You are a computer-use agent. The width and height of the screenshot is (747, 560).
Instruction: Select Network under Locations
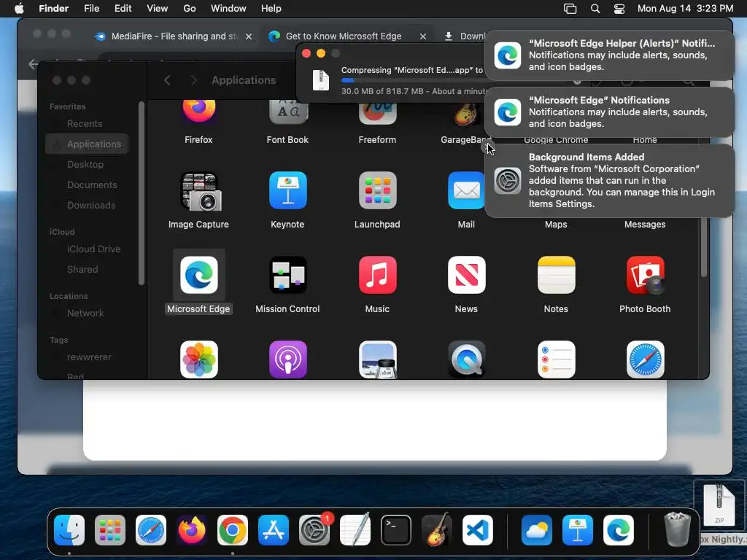click(x=85, y=314)
